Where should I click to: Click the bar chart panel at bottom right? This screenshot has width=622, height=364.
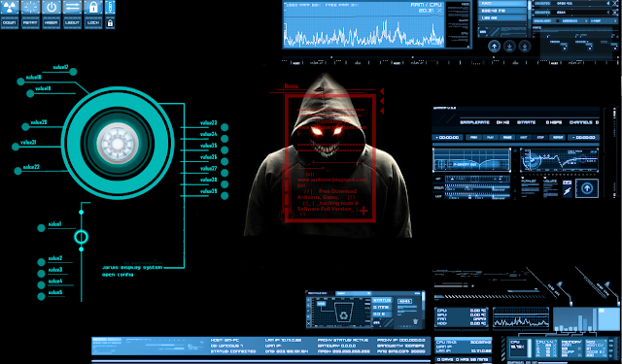point(586,319)
